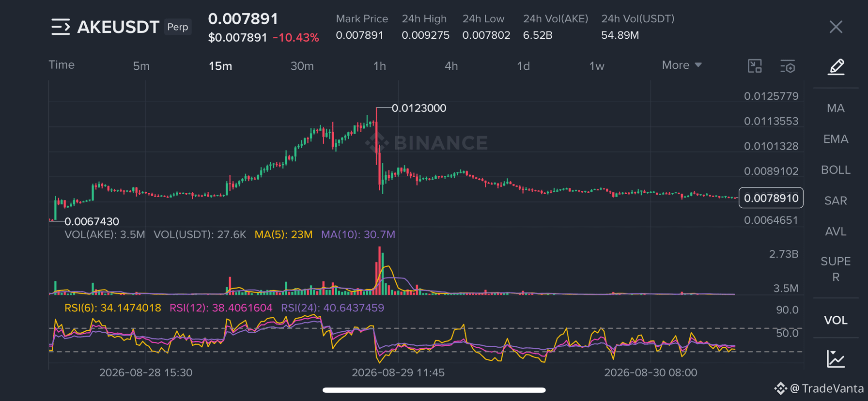Click the -10.43% change value
868x401 pixels.
pyautogui.click(x=295, y=38)
